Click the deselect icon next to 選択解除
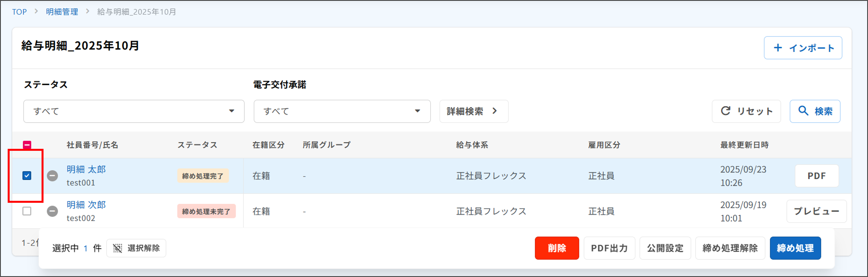 [x=118, y=248]
